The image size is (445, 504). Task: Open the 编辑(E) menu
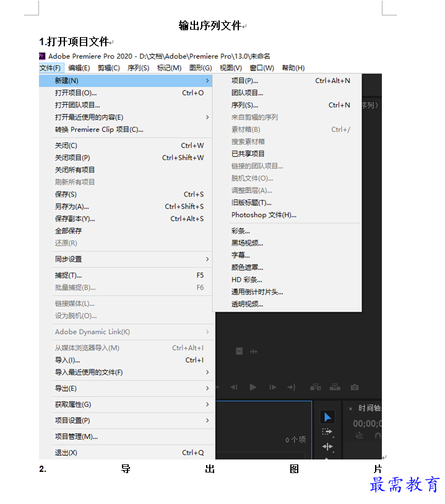pos(79,68)
